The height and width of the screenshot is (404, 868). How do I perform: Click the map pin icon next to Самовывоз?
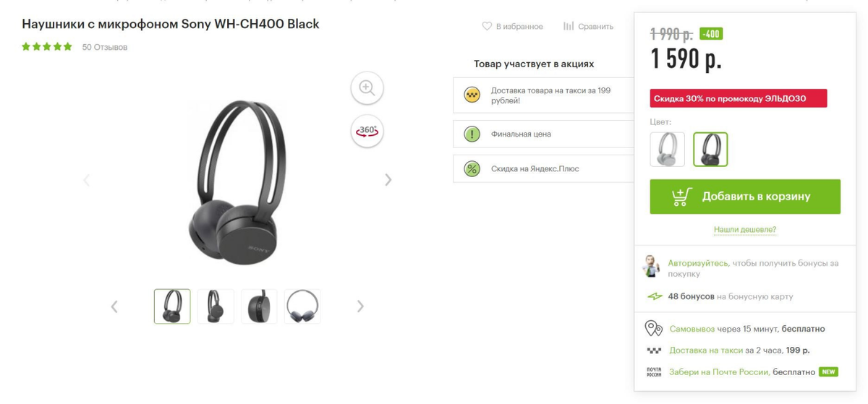click(x=653, y=329)
